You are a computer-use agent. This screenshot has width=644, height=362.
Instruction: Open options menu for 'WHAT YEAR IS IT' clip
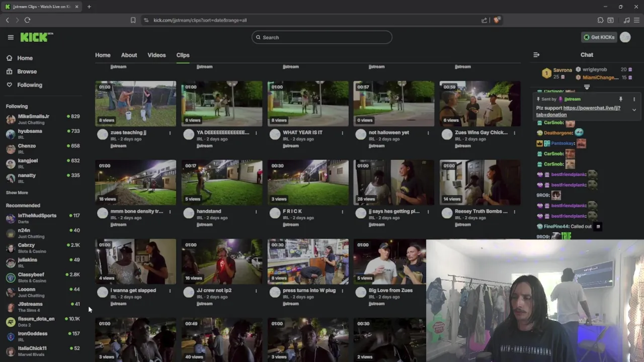pos(342,133)
